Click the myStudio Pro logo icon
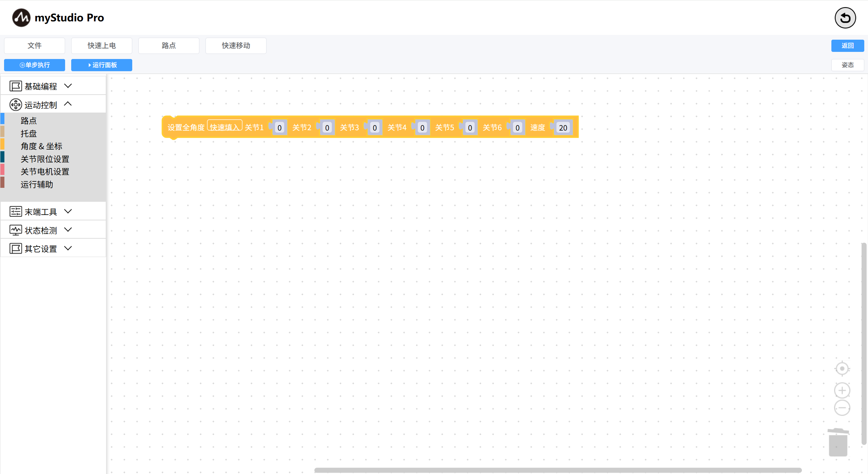 click(21, 18)
